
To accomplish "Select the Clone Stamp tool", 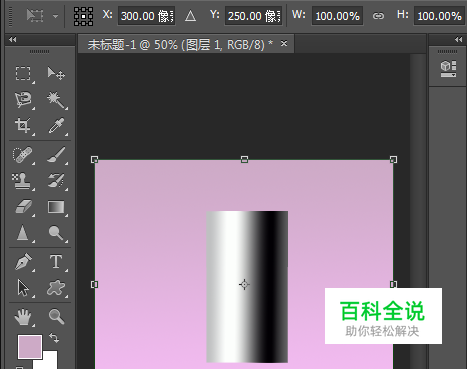I will coord(22,181).
